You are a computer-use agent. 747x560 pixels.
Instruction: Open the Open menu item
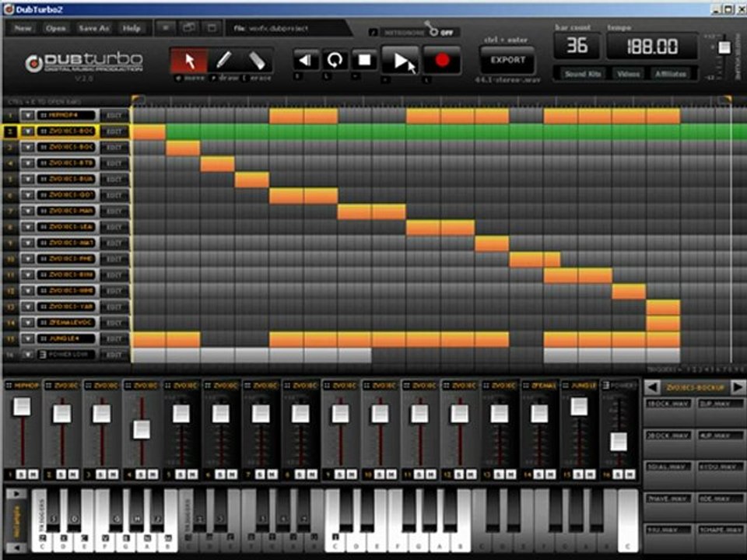[55, 28]
